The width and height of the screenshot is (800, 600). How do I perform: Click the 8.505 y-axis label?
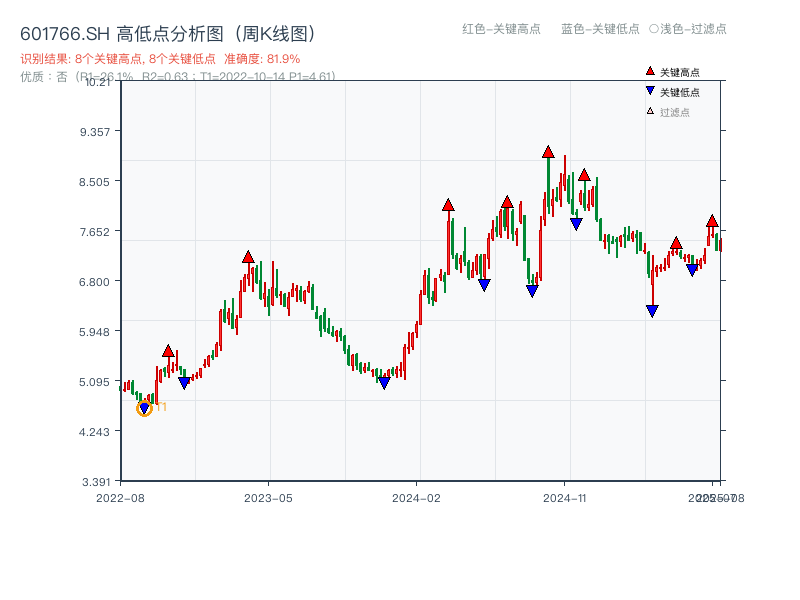click(x=94, y=182)
